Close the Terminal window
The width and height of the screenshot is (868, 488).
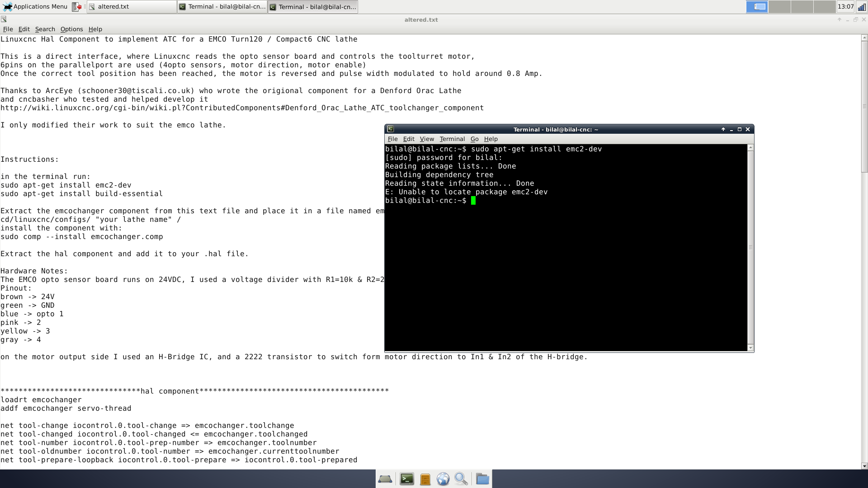tap(748, 129)
